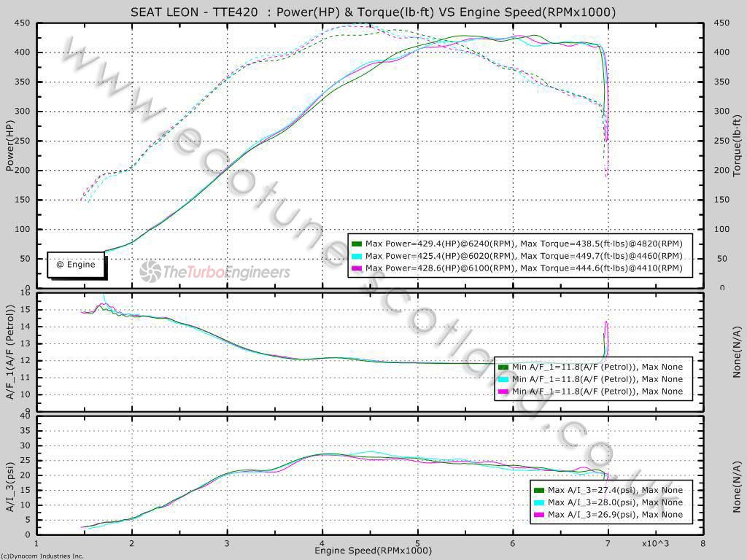747x560 pixels.
Task: Click legend text Max Power=425.4(HP)@6020(RPM)
Action: (x=440, y=256)
